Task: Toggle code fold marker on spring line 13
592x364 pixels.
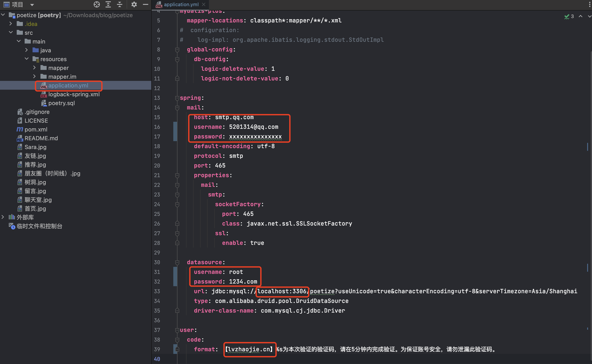Action: coord(177,98)
